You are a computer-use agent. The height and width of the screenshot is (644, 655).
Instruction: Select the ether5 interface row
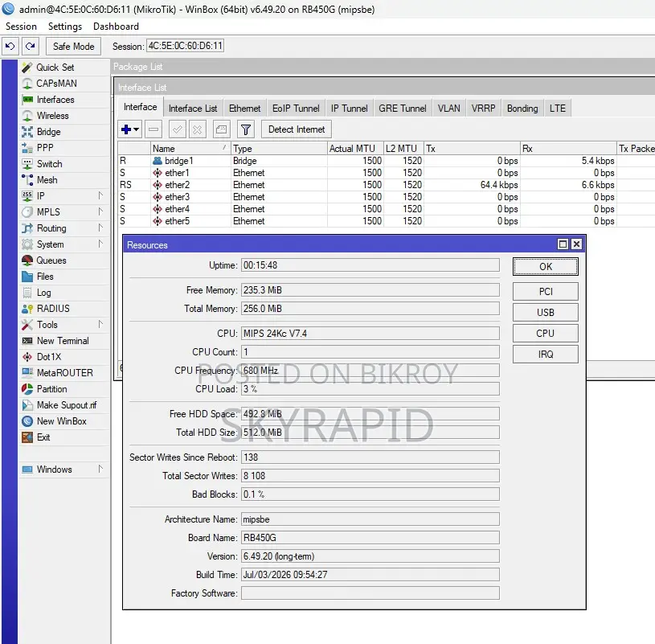387,220
